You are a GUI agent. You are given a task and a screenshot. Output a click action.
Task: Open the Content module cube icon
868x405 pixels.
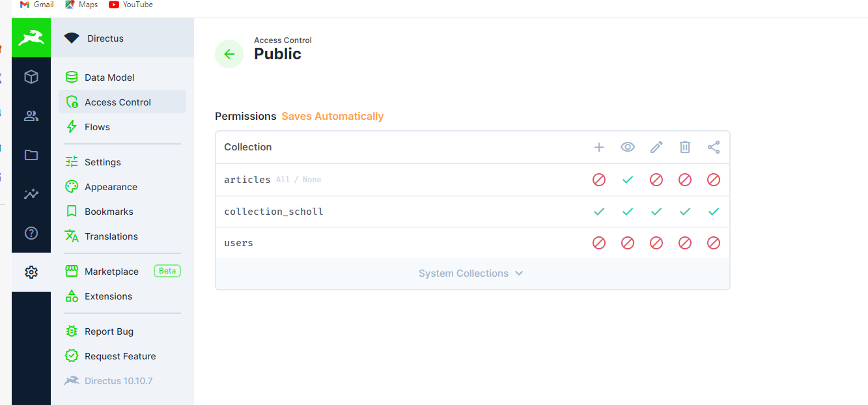31,77
